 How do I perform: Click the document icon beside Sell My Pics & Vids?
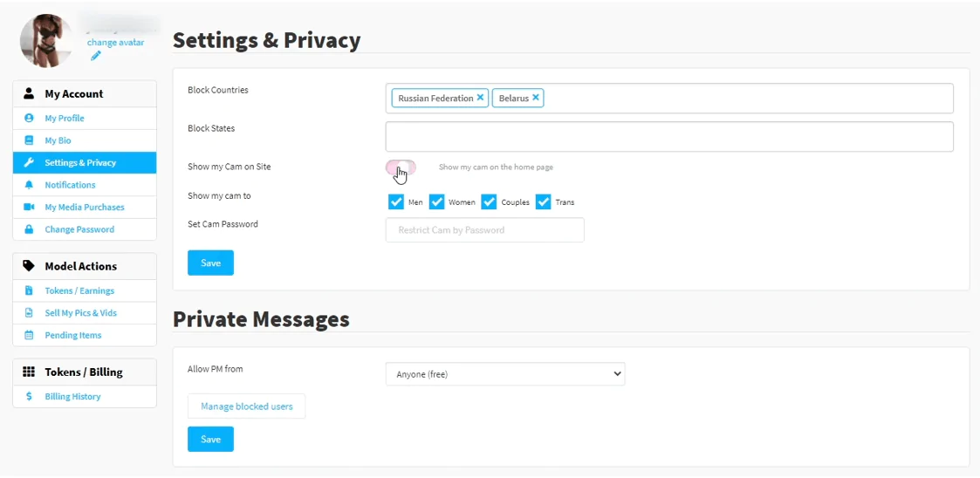pos(29,312)
